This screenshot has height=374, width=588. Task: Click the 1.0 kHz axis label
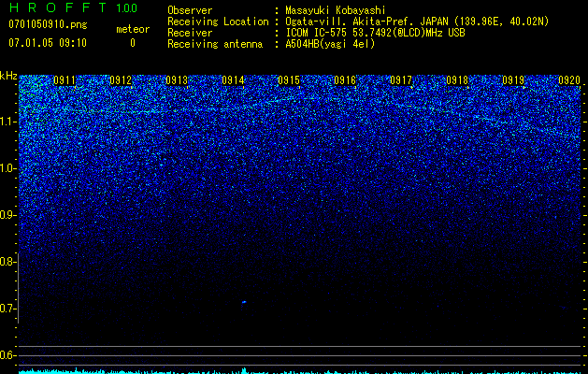coord(7,168)
